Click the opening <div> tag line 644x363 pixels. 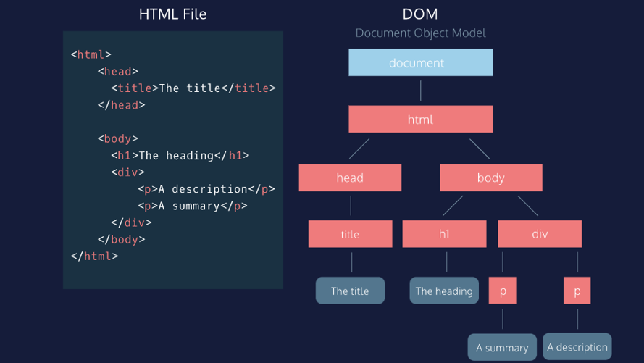[x=127, y=172]
